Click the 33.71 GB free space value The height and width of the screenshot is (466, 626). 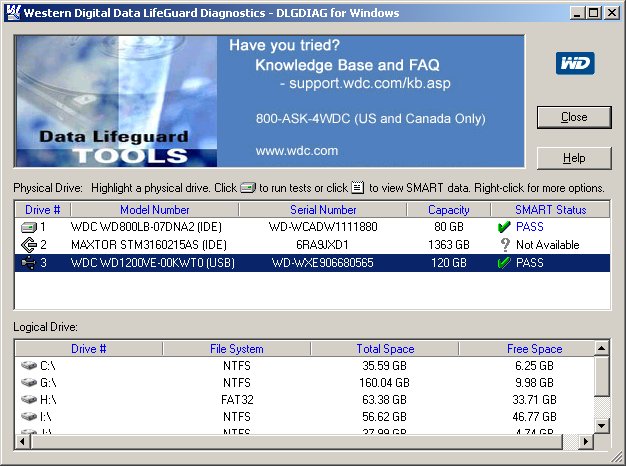534,399
